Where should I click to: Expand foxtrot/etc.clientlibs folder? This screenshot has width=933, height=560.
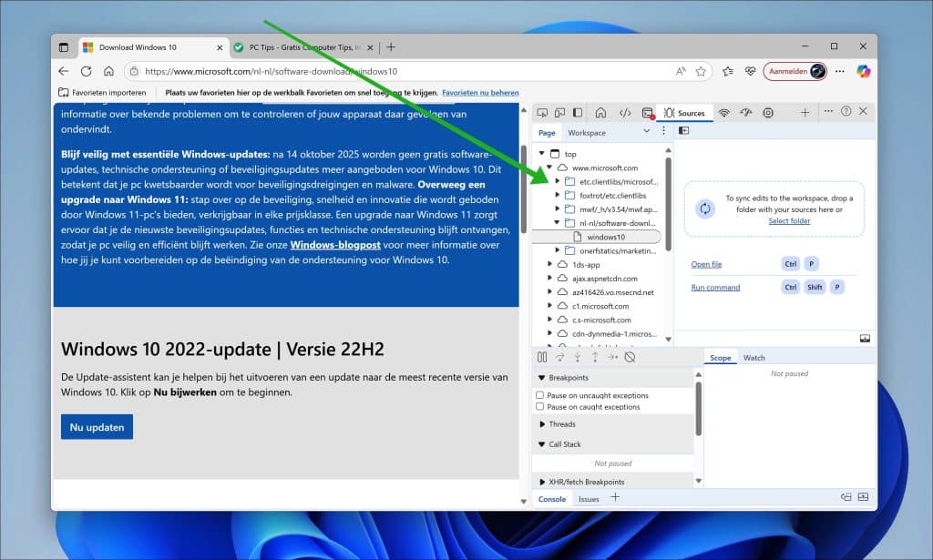pyautogui.click(x=557, y=195)
